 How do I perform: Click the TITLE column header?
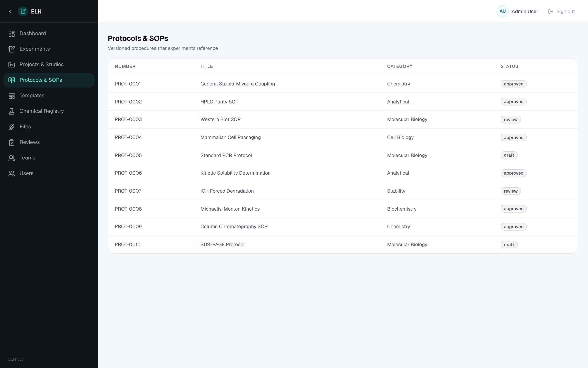click(x=207, y=66)
